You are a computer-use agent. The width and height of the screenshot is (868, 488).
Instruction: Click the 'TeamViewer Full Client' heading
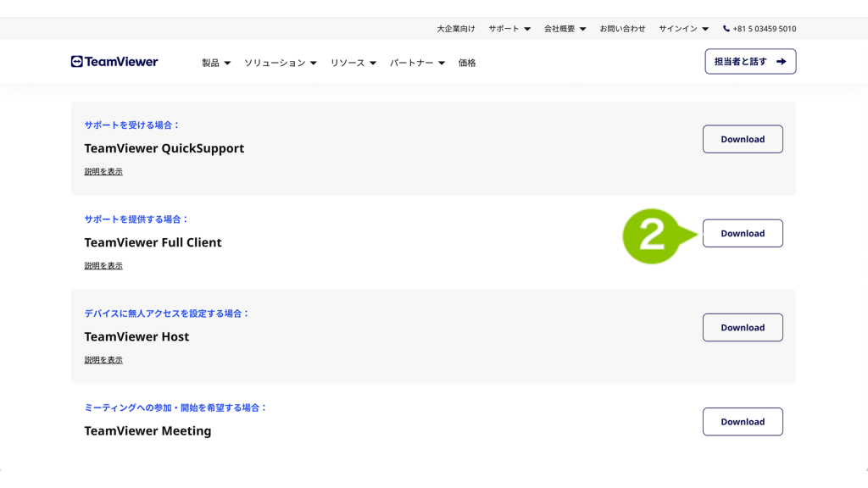click(153, 242)
